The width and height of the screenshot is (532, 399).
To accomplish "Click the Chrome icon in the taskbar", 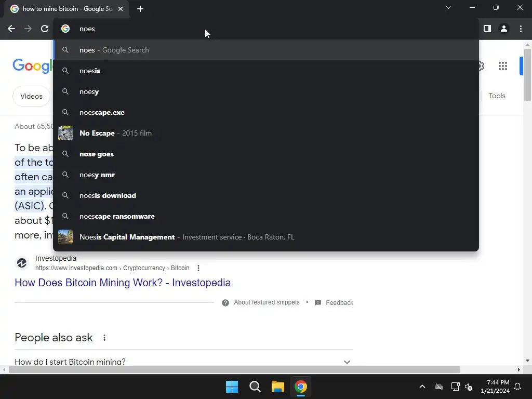I will pyautogui.click(x=301, y=387).
